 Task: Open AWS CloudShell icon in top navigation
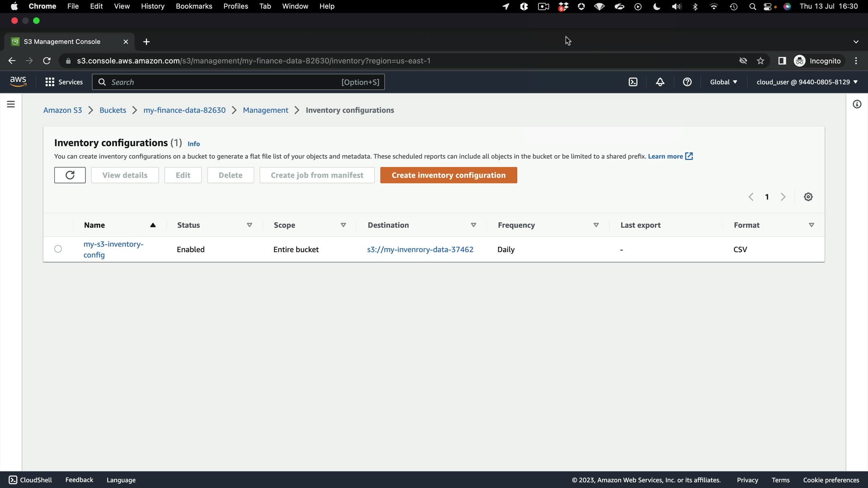[x=633, y=82]
